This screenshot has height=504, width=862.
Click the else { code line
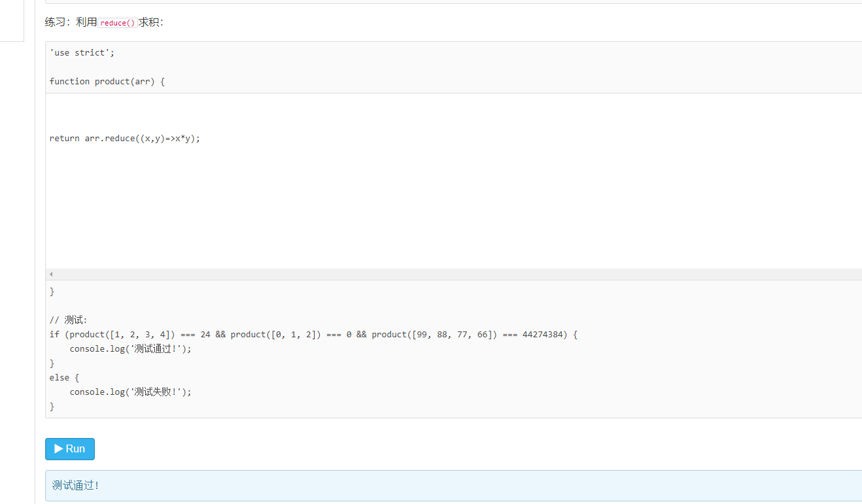(x=64, y=378)
